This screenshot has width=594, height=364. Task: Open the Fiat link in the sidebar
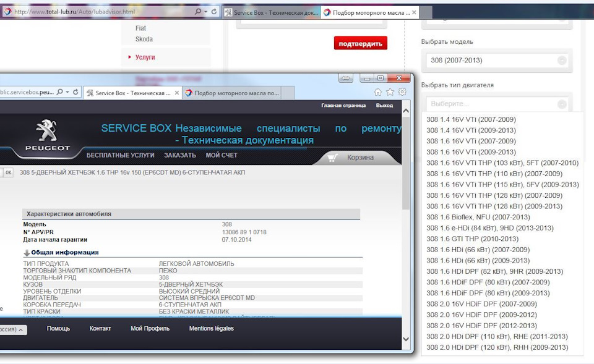[x=140, y=28]
